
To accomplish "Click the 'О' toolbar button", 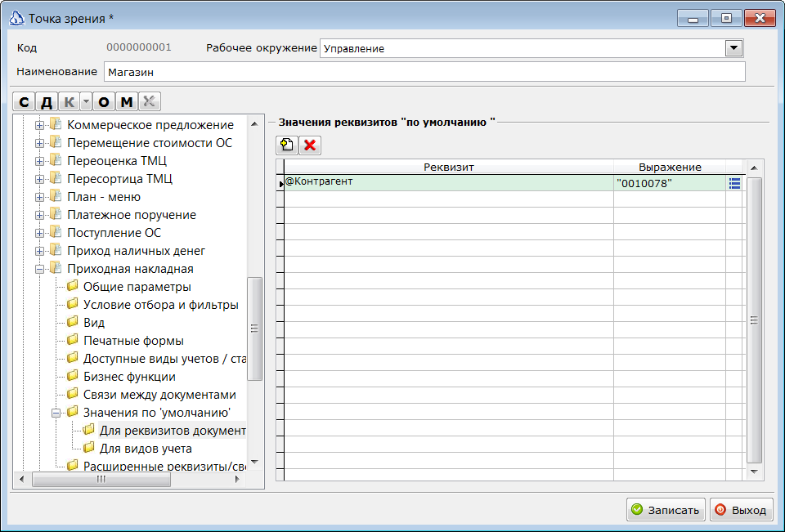I will coord(104,101).
